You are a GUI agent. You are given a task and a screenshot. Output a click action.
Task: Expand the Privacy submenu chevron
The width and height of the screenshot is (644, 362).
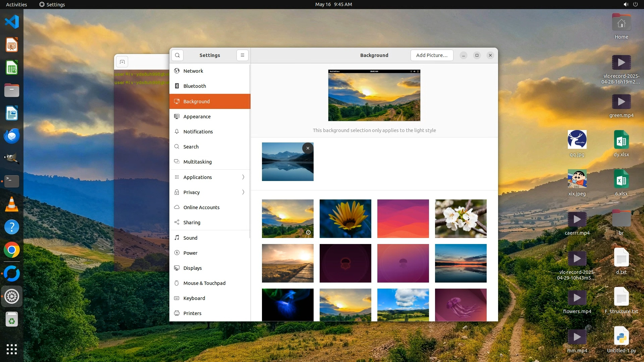point(243,192)
